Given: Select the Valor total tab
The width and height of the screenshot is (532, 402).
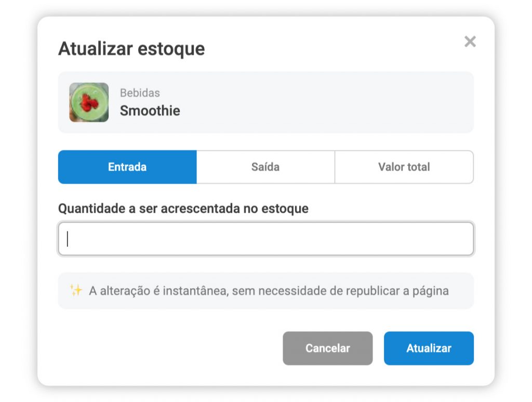Looking at the screenshot, I should (404, 167).
